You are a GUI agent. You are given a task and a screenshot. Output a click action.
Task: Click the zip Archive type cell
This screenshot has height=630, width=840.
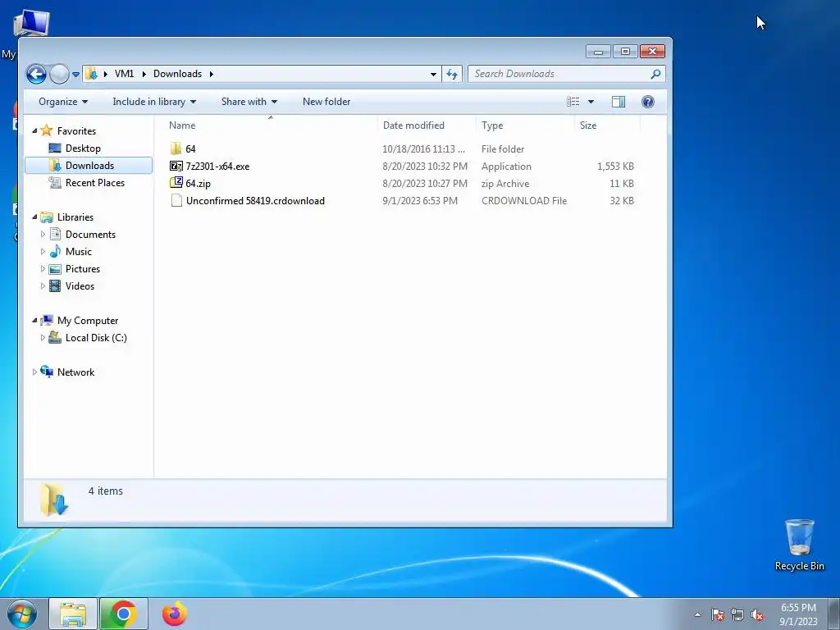click(505, 184)
